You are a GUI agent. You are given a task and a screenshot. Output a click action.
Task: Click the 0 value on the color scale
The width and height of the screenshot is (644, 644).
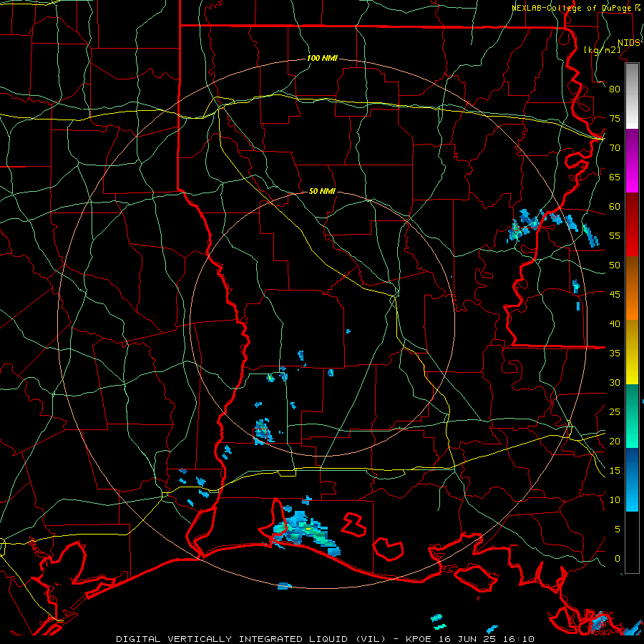tap(618, 559)
